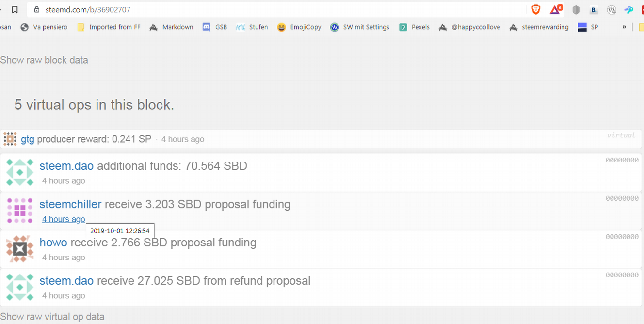Click steemchiller's 4 hours ago timestamp
The width and height of the screenshot is (644, 324).
pos(64,219)
